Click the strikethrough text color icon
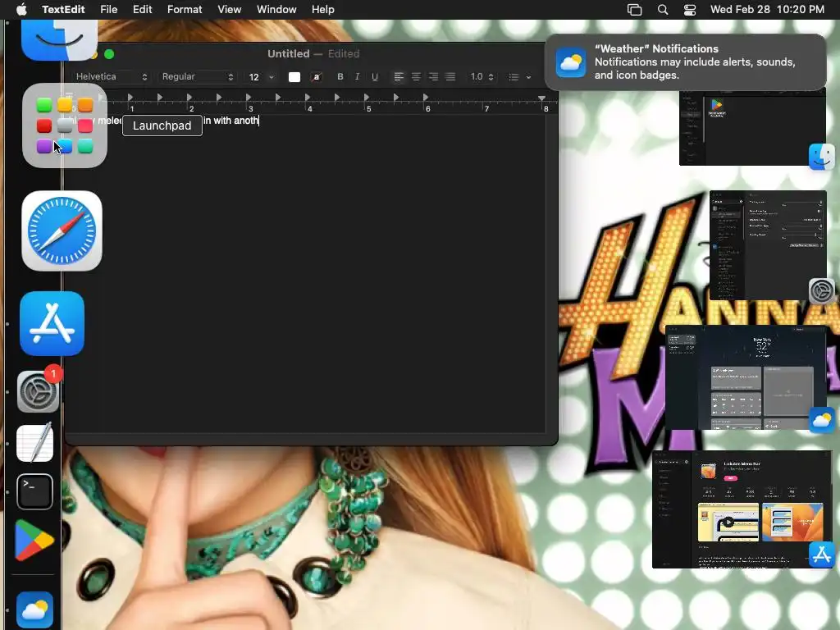Image resolution: width=840 pixels, height=630 pixels. tap(316, 77)
